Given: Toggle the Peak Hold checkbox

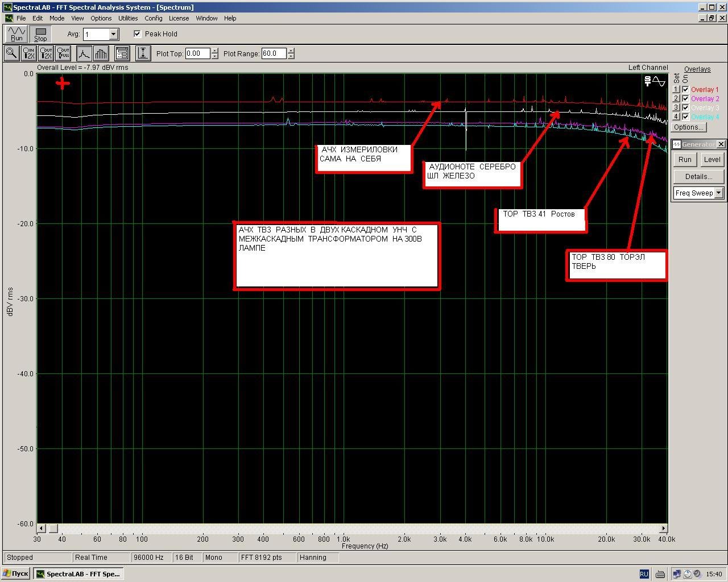Looking at the screenshot, I should click(137, 34).
